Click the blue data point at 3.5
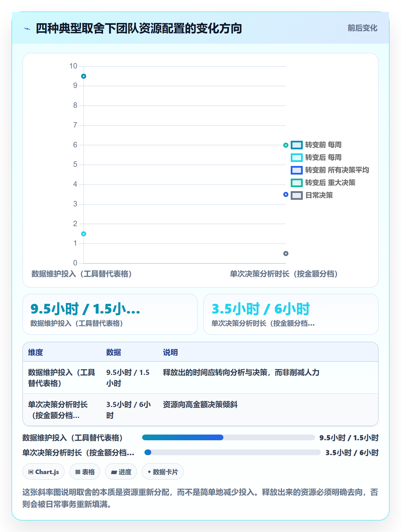Screen dimensions: 401x532 286,194
